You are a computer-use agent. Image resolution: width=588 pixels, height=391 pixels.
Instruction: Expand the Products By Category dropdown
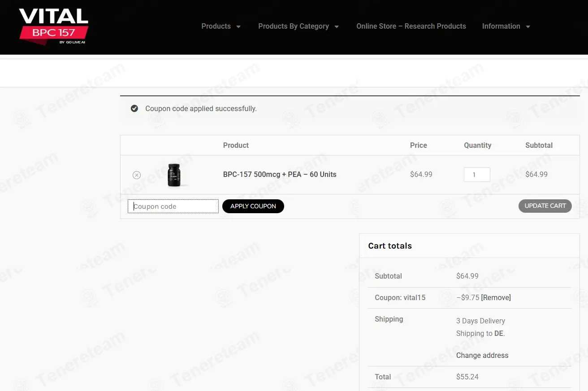pos(298,26)
